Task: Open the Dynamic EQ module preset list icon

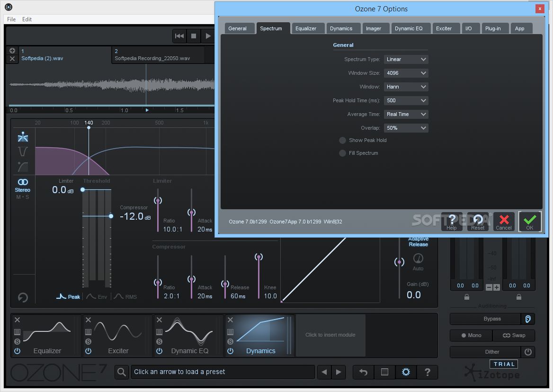Action: pos(160,332)
